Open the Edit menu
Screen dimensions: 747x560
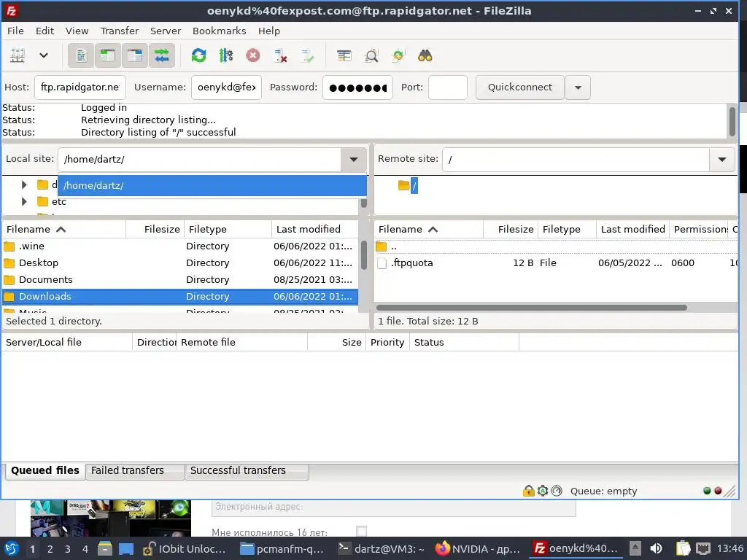(x=44, y=31)
